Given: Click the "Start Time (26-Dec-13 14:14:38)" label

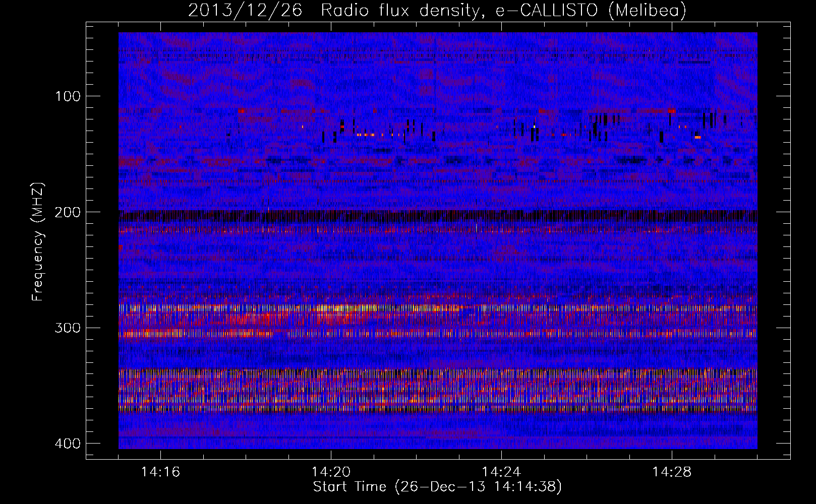Looking at the screenshot, I should [437, 487].
